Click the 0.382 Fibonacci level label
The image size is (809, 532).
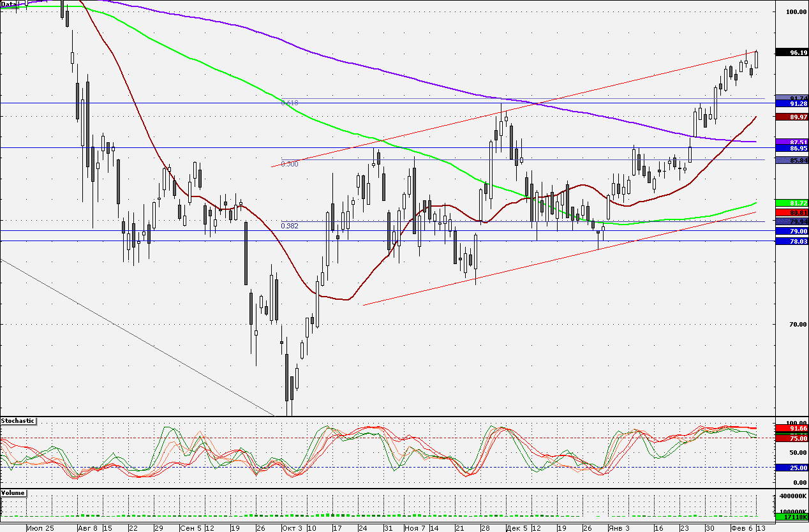290,225
